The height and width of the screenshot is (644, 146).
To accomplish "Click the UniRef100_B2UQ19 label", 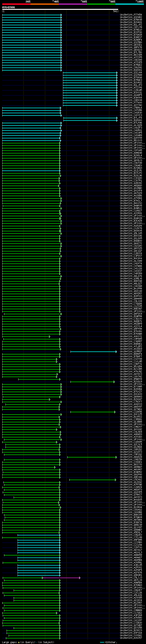I will point(131,382).
